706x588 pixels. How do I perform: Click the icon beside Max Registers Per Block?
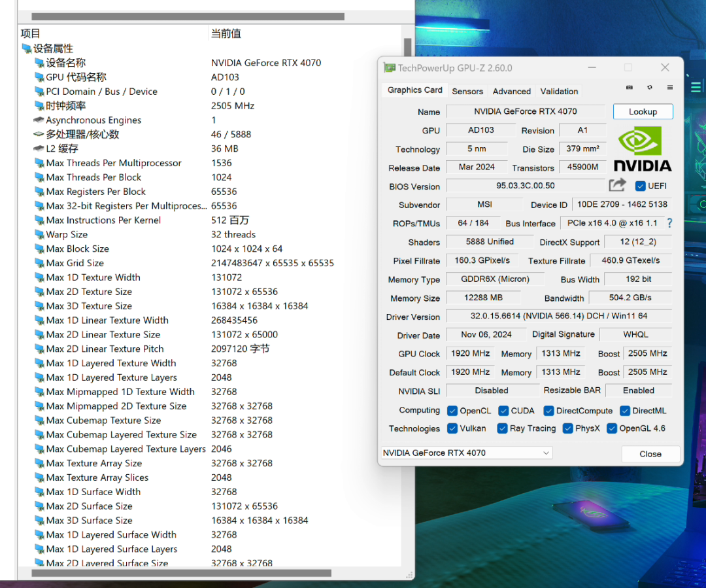pyautogui.click(x=40, y=192)
